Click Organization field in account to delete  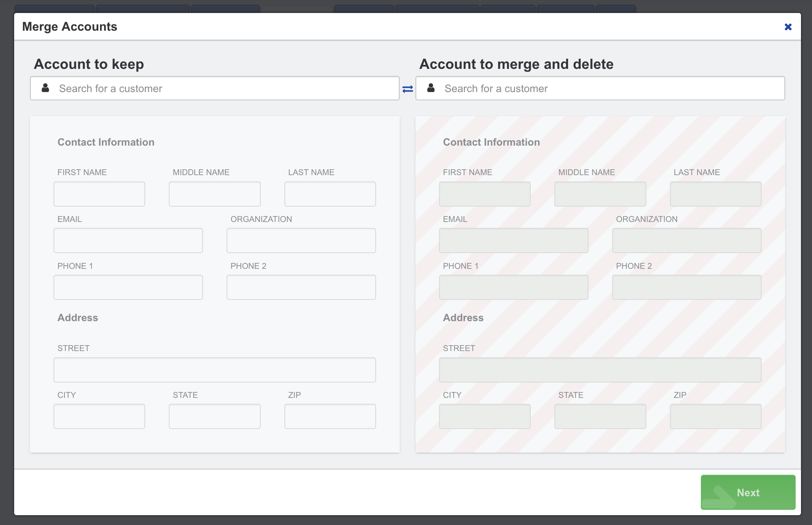point(687,240)
